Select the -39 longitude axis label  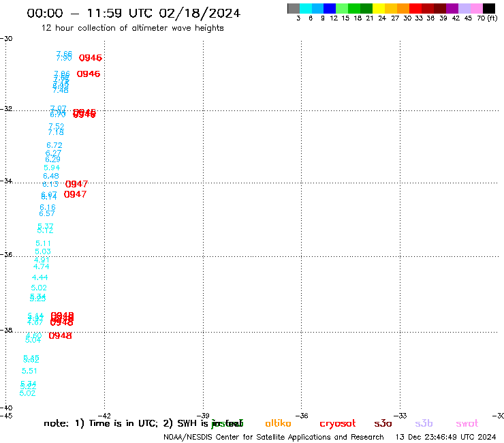coord(203,416)
